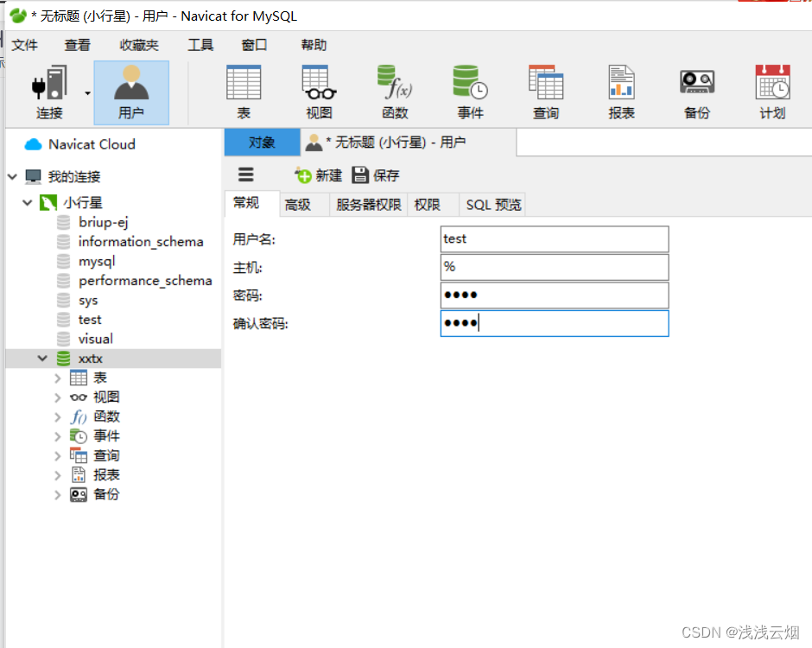Open dropdown arrow next to 连接
The height and width of the screenshot is (648, 812).
[87, 93]
